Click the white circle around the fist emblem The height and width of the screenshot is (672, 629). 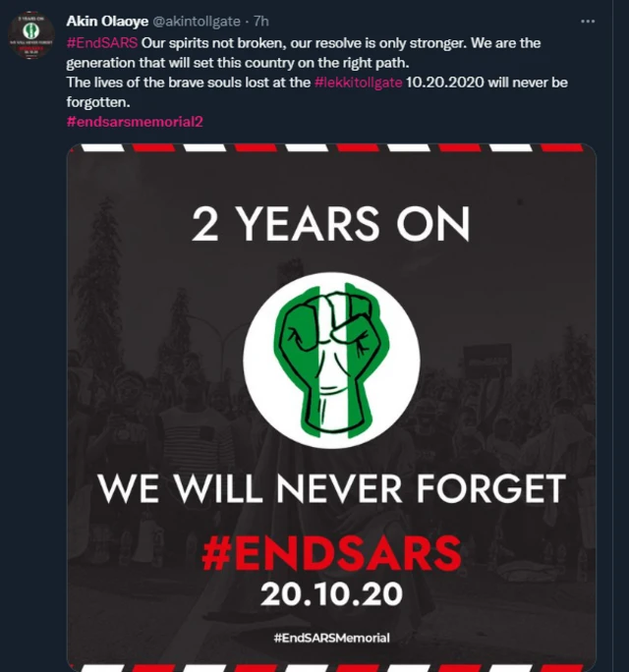click(331, 361)
